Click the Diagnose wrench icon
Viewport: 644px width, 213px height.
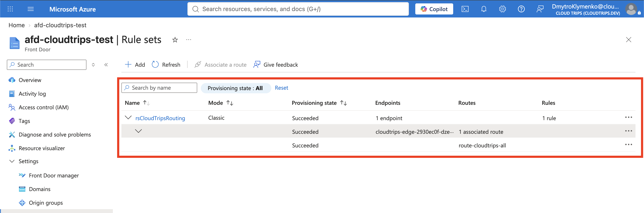click(x=12, y=134)
